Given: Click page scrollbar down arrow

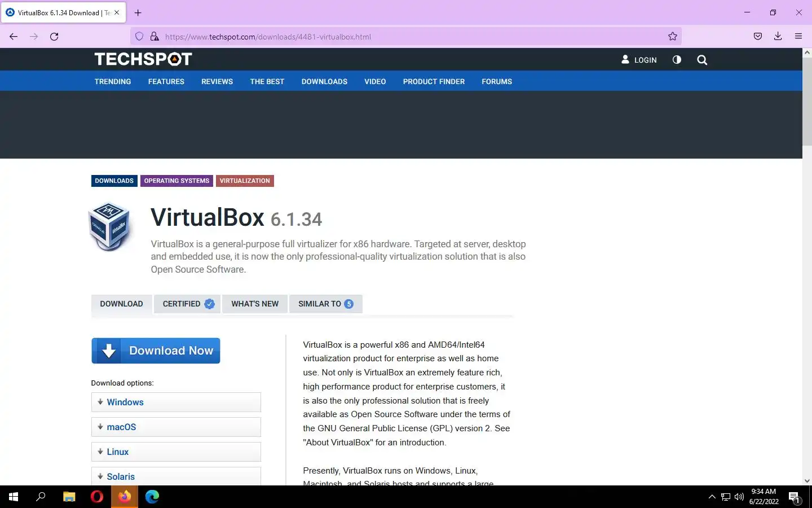Looking at the screenshot, I should [x=807, y=481].
